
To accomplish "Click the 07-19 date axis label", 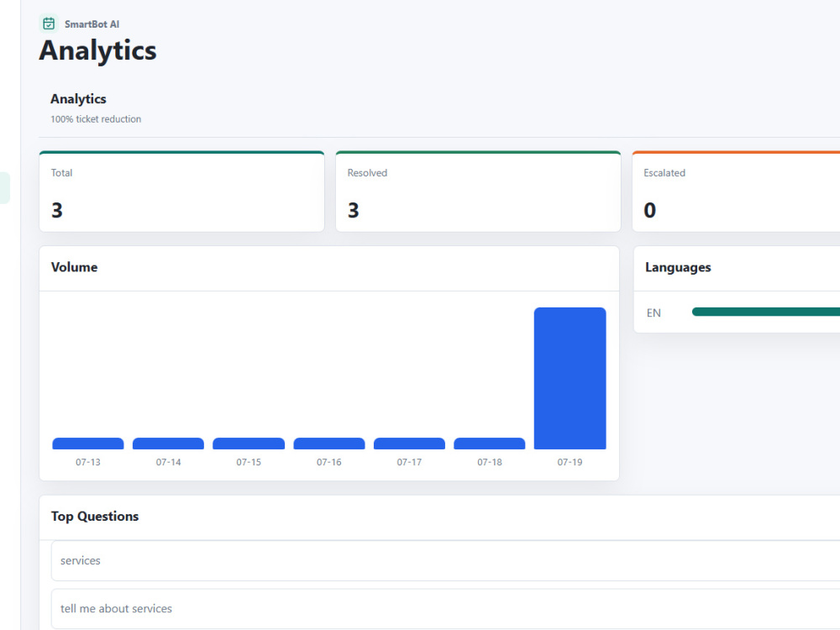I will [x=570, y=462].
